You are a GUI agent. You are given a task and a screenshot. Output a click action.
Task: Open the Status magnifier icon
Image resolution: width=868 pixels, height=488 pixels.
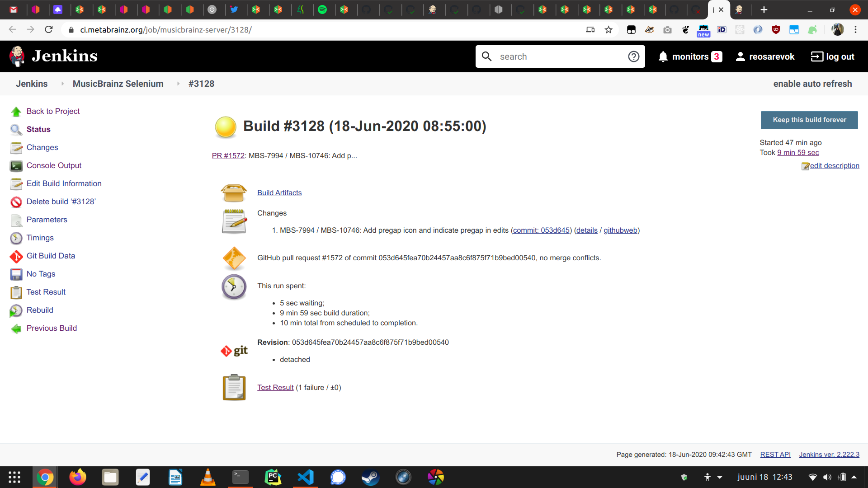pos(16,130)
